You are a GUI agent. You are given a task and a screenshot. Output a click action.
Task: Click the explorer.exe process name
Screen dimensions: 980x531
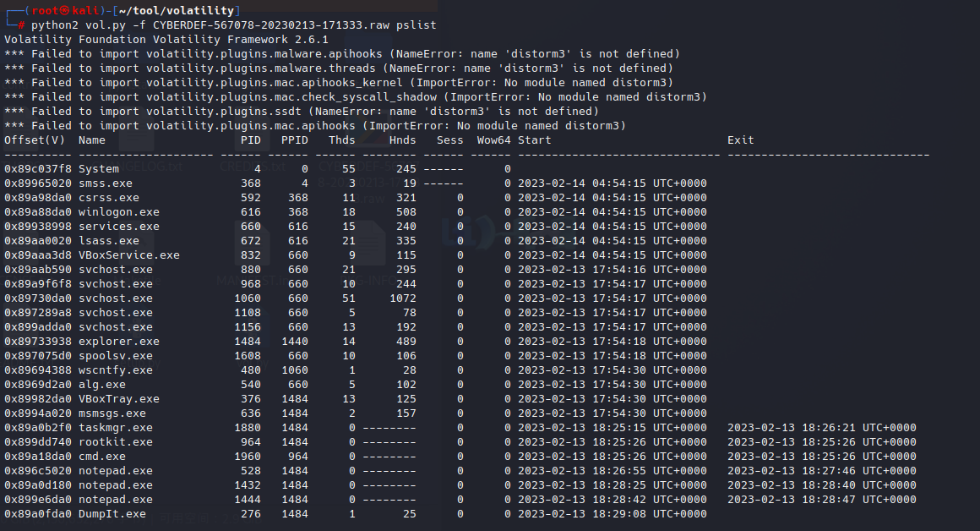(x=119, y=341)
